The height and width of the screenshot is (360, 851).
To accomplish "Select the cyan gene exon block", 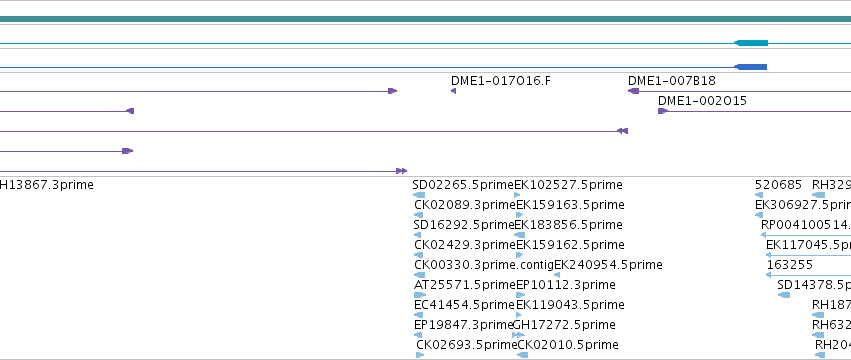I will (x=751, y=43).
